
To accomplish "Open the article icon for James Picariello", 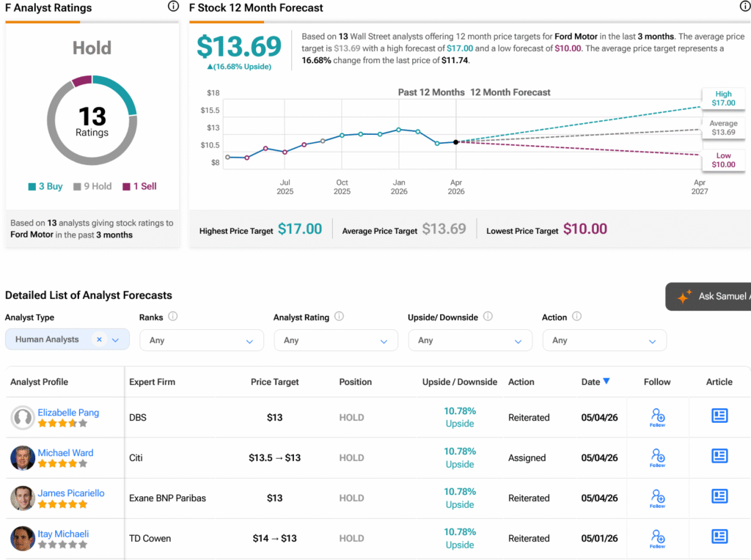I will coord(719,495).
